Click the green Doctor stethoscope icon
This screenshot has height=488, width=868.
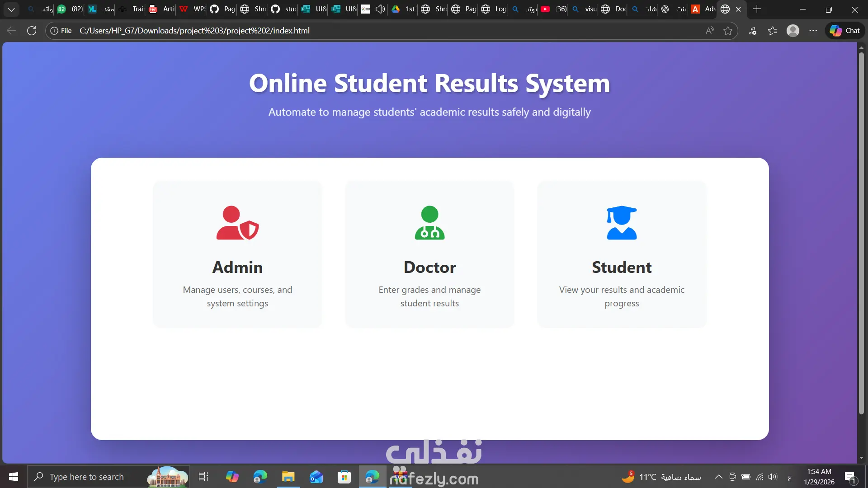coord(429,223)
